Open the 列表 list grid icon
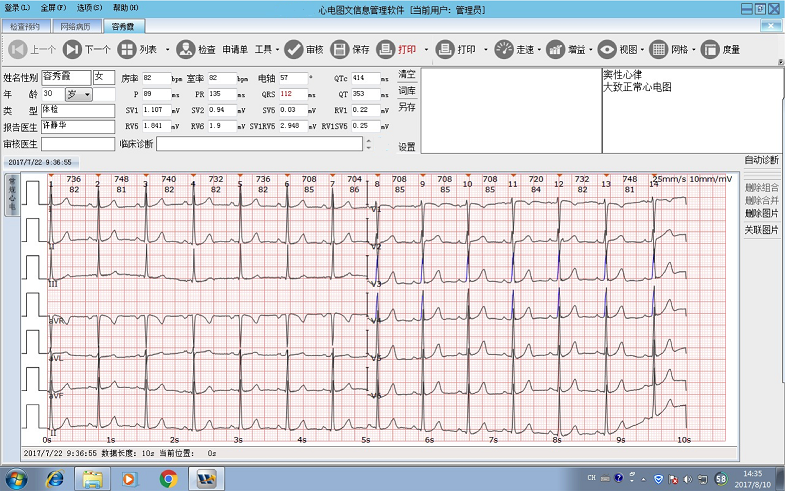 (127, 49)
